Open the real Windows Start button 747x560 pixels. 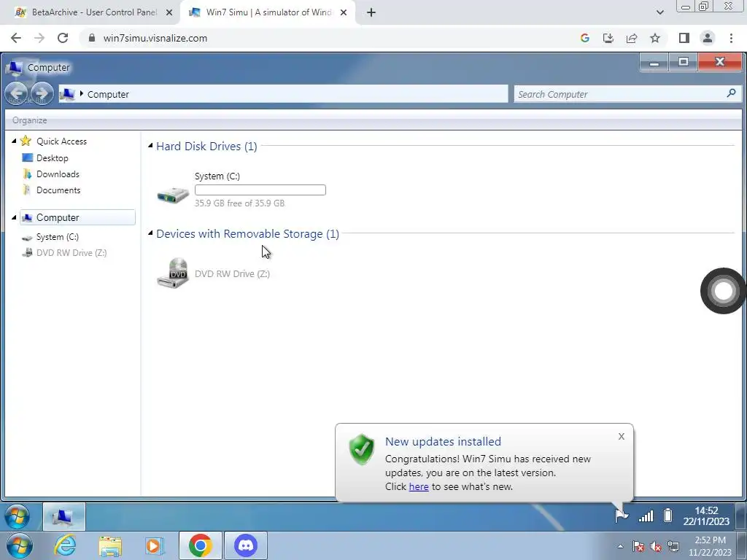[20, 545]
